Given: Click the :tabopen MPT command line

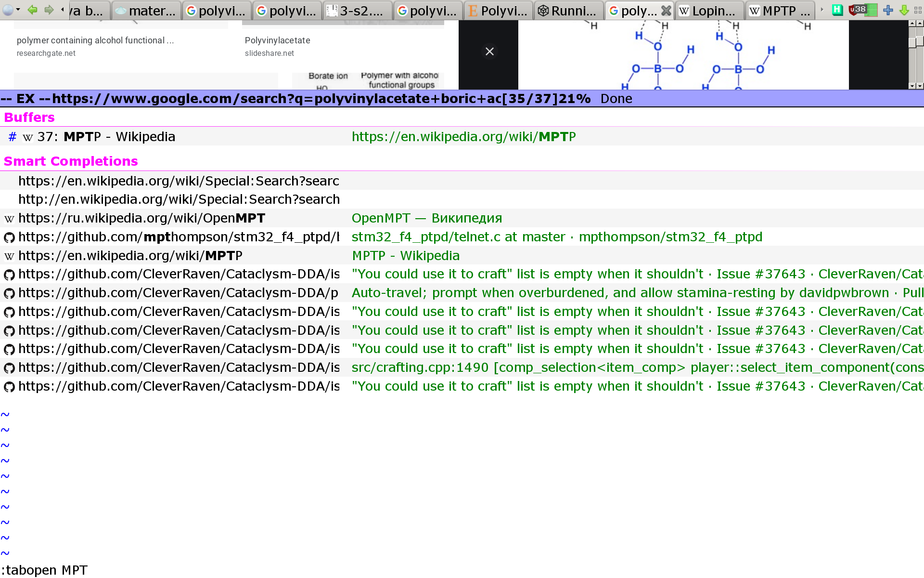Looking at the screenshot, I should pos(44,570).
